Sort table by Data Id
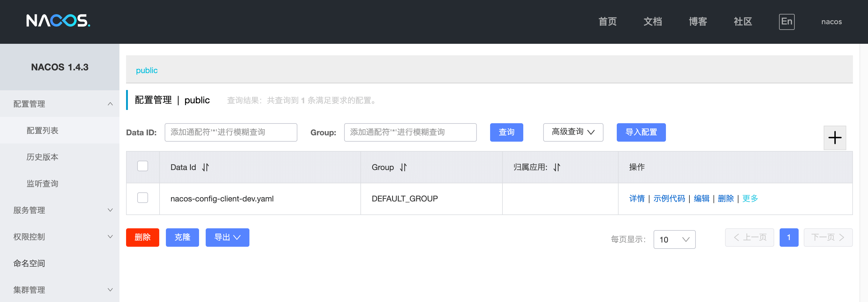The width and height of the screenshot is (868, 302). pyautogui.click(x=206, y=167)
